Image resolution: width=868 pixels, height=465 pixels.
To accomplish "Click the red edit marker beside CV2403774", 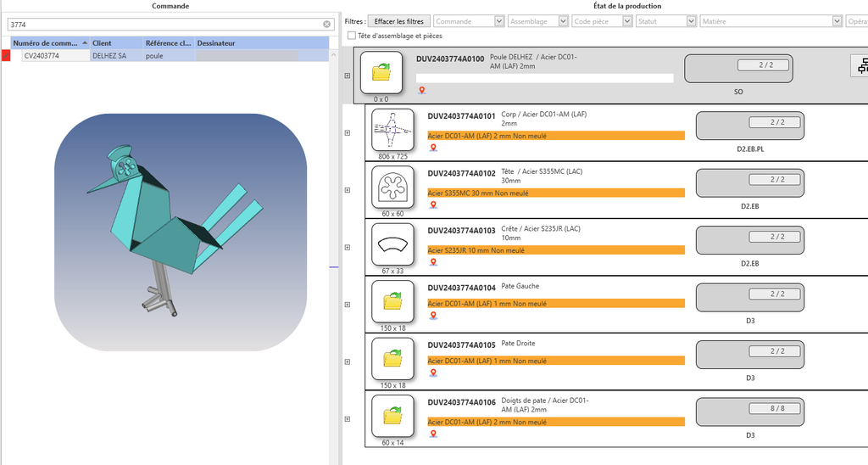I will click(6, 56).
